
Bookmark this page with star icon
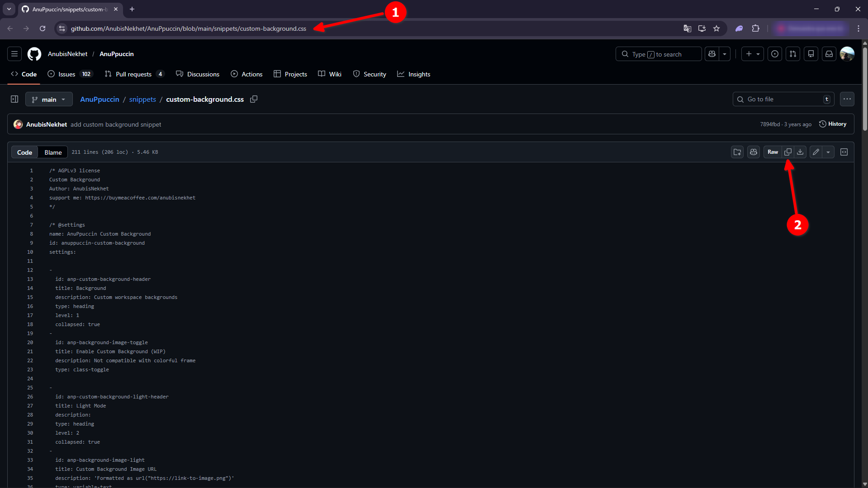tap(716, 28)
